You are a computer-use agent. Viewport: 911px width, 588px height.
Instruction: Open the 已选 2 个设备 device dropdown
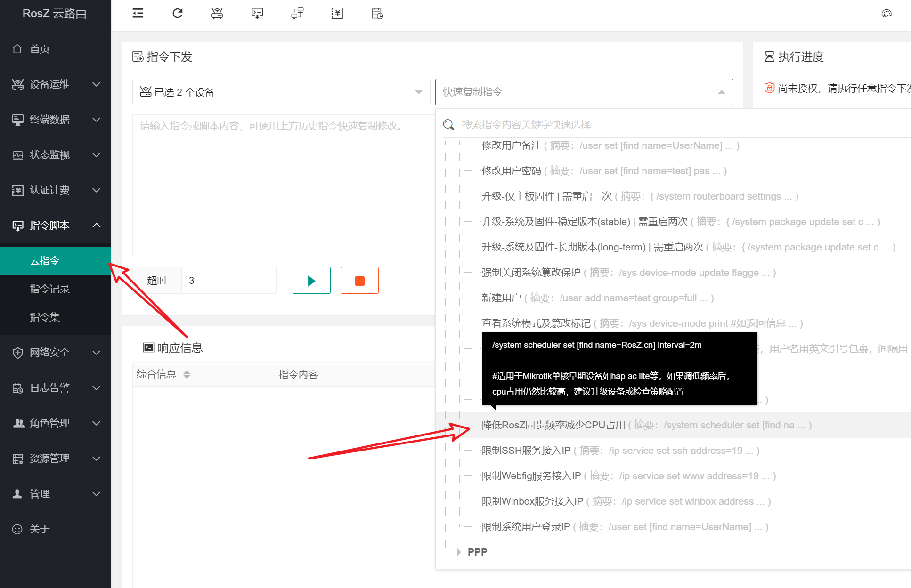[x=281, y=92]
